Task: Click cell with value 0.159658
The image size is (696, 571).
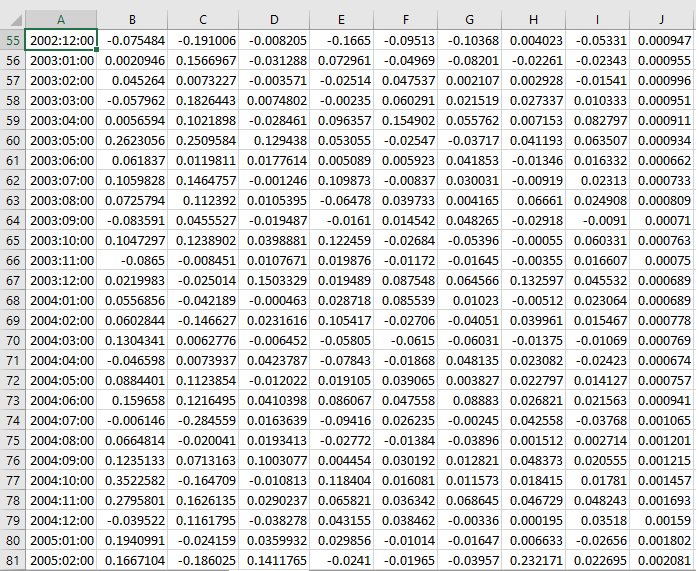Action: click(132, 400)
